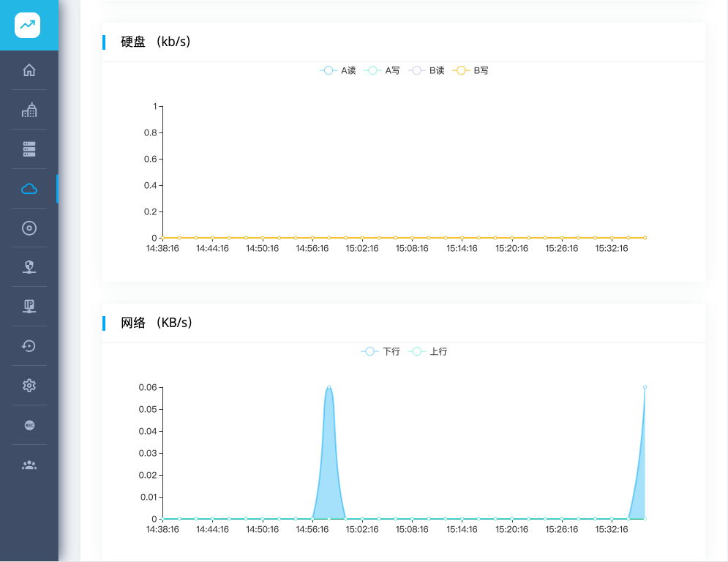Click the 0.8 value on disk chart y-axis
Screen dimensions: 728x562
point(151,133)
